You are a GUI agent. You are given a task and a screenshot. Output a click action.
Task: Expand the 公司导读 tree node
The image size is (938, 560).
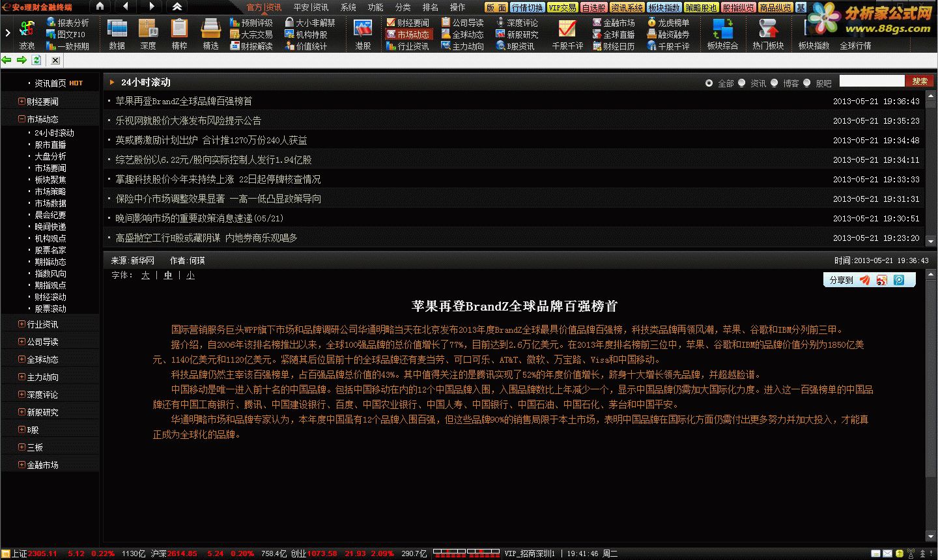click(21, 341)
